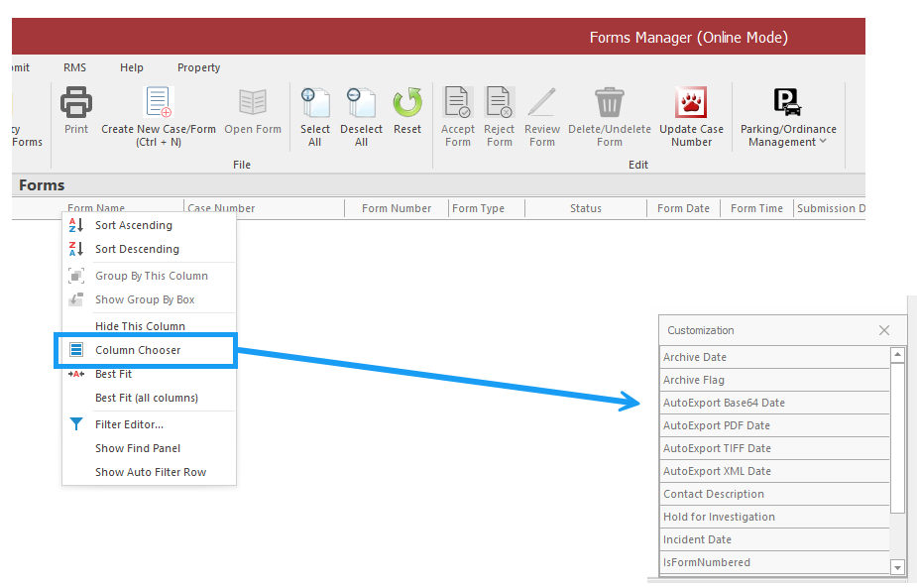Open Filter Editor from context menu
The image size is (917, 588).
(129, 424)
